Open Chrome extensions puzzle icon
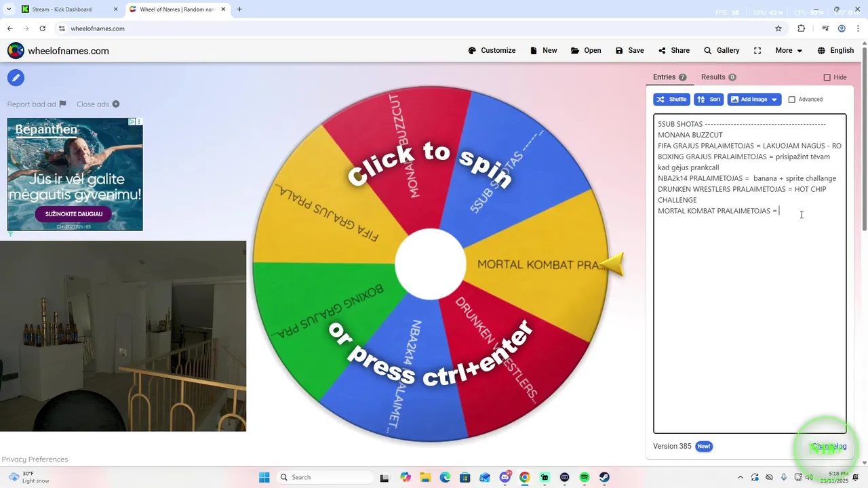 802,28
